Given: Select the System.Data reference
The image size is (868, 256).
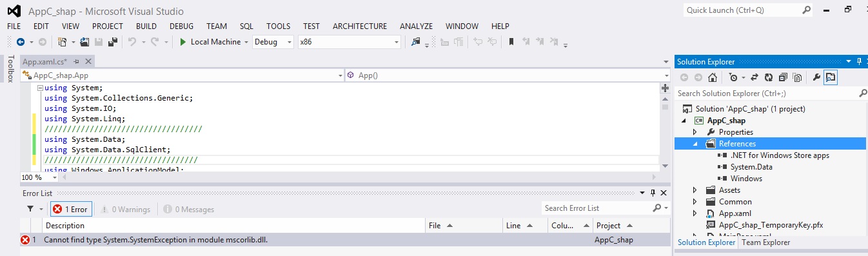Looking at the screenshot, I should (x=751, y=167).
